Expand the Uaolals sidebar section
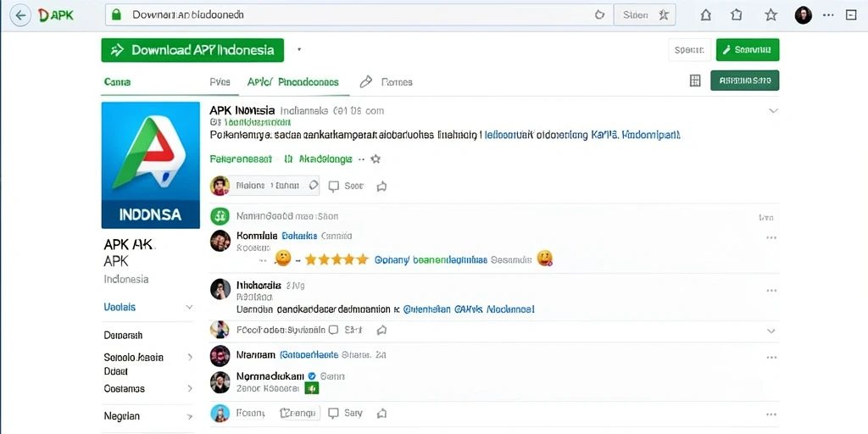 [189, 307]
